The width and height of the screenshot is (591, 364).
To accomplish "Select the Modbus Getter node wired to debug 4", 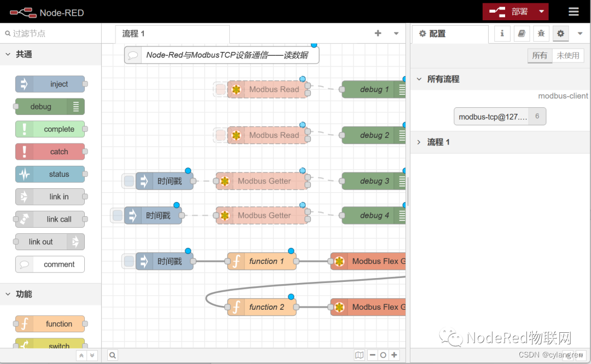I will (x=262, y=215).
